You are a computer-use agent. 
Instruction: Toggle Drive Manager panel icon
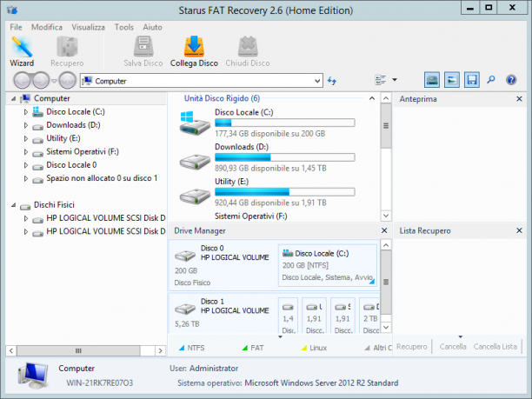click(x=432, y=80)
